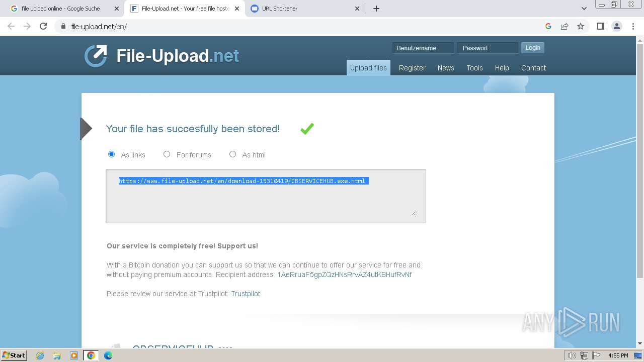Click the 'Your file has succesfully been stored!' heading

(x=193, y=129)
